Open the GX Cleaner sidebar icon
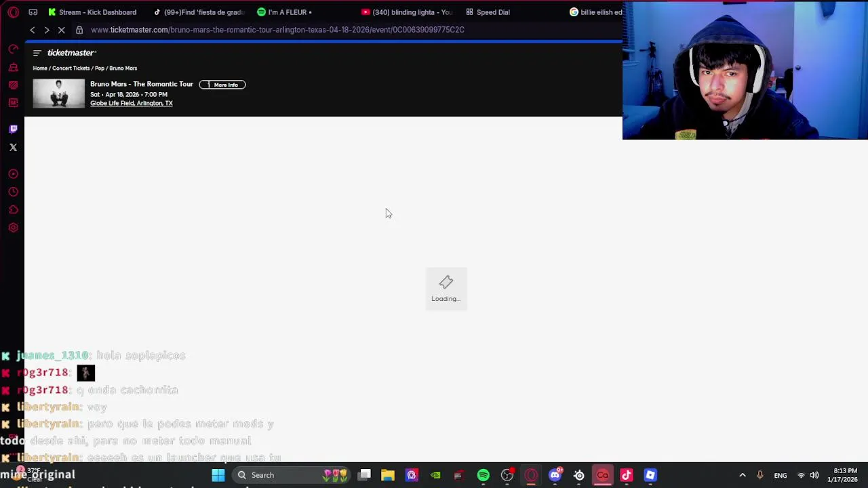Image resolution: width=868 pixels, height=488 pixels. click(x=13, y=67)
